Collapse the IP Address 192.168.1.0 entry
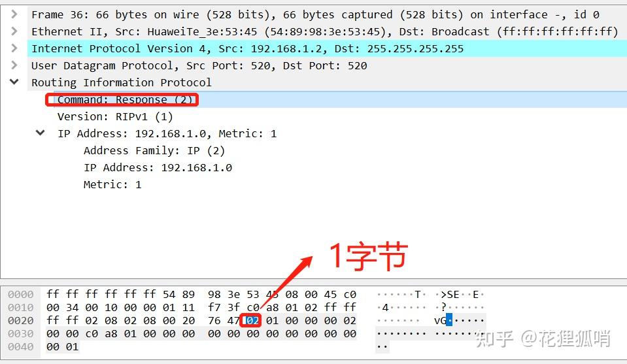The image size is (627, 364). pyautogui.click(x=41, y=133)
